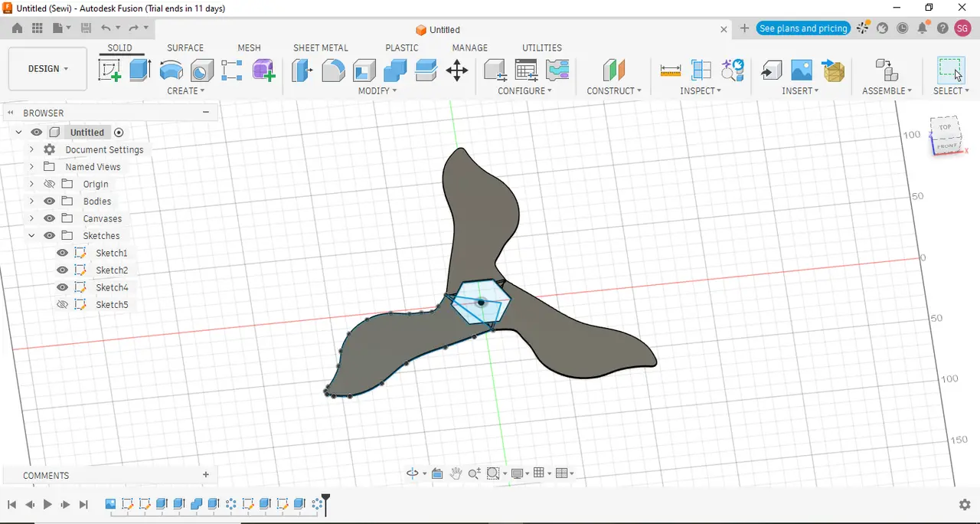Select the Revolve tool

pyautogui.click(x=171, y=70)
